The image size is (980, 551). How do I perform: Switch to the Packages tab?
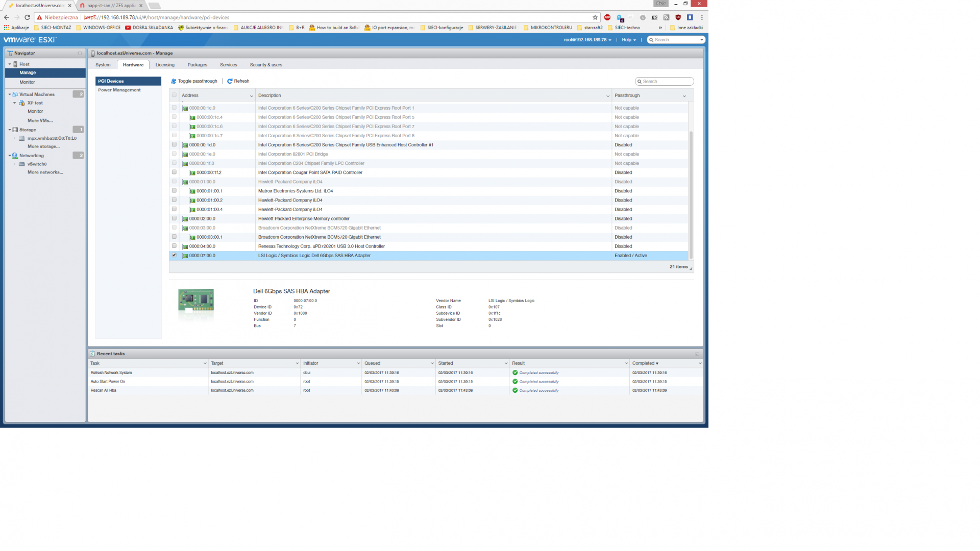(x=197, y=65)
